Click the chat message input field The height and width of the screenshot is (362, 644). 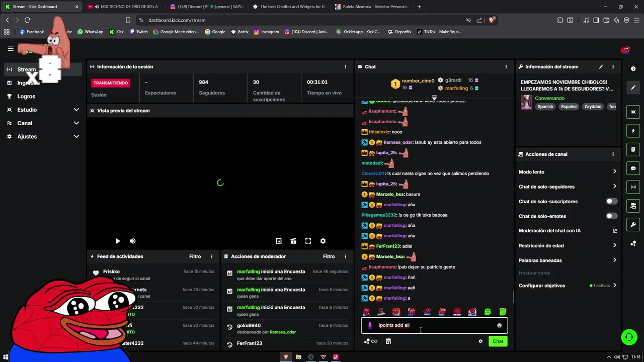434,325
